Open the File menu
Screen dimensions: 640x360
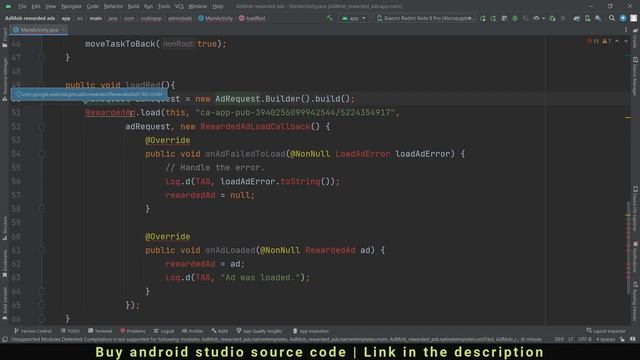pos(22,7)
